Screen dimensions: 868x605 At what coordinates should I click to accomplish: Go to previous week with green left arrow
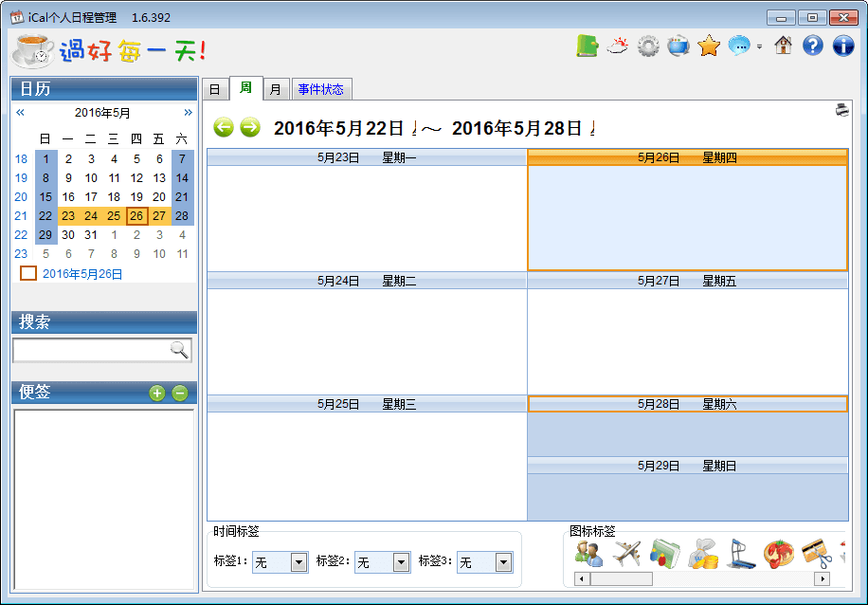click(x=224, y=127)
